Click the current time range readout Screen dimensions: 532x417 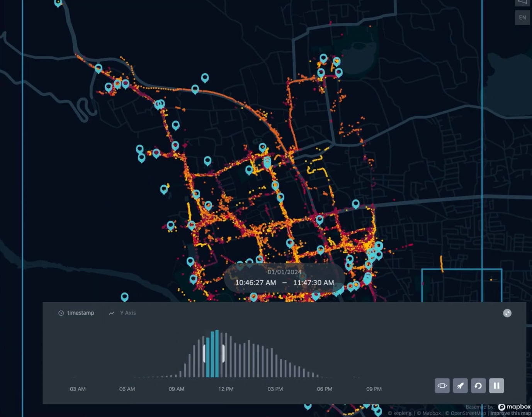[284, 283]
